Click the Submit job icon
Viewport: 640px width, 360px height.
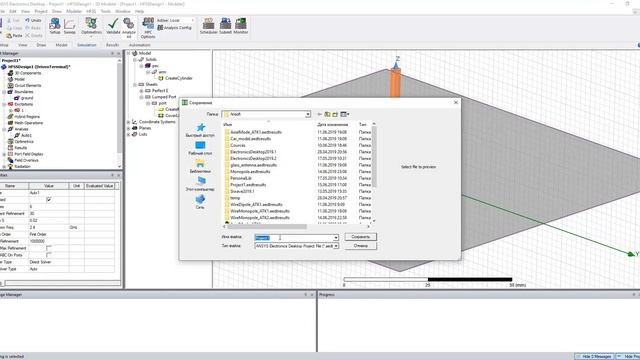click(225, 26)
